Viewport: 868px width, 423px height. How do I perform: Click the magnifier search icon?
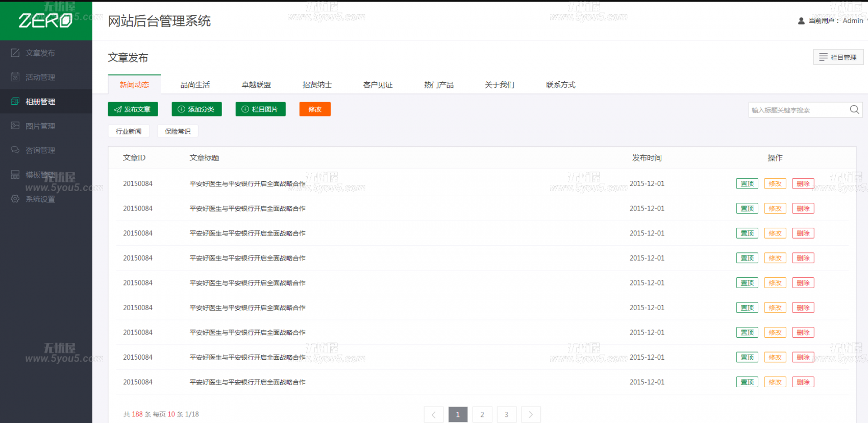[x=854, y=109]
